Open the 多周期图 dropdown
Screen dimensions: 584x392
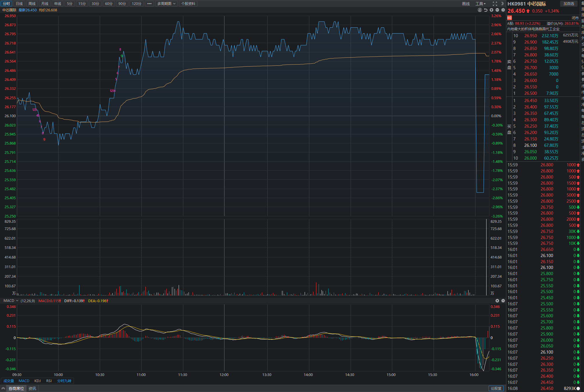coord(166,4)
